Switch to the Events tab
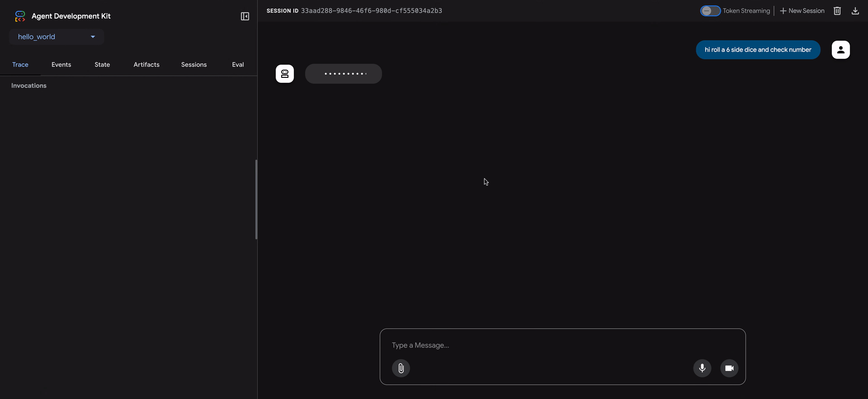Image resolution: width=868 pixels, height=399 pixels. pos(61,65)
